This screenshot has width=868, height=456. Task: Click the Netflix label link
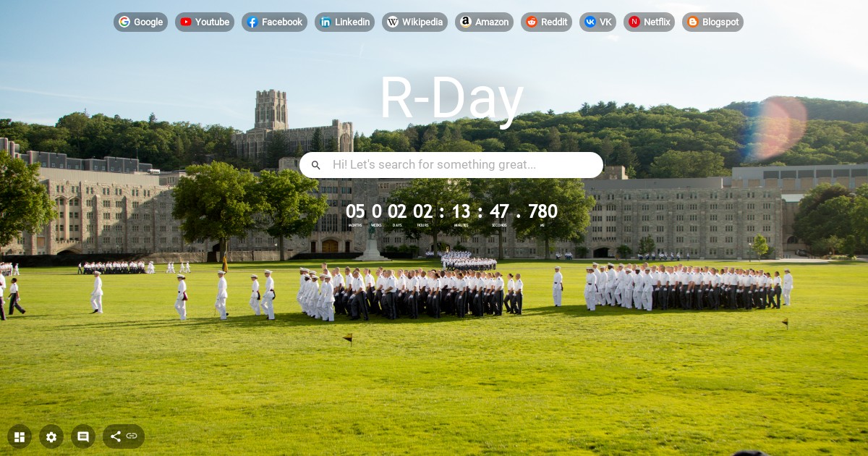point(657,22)
